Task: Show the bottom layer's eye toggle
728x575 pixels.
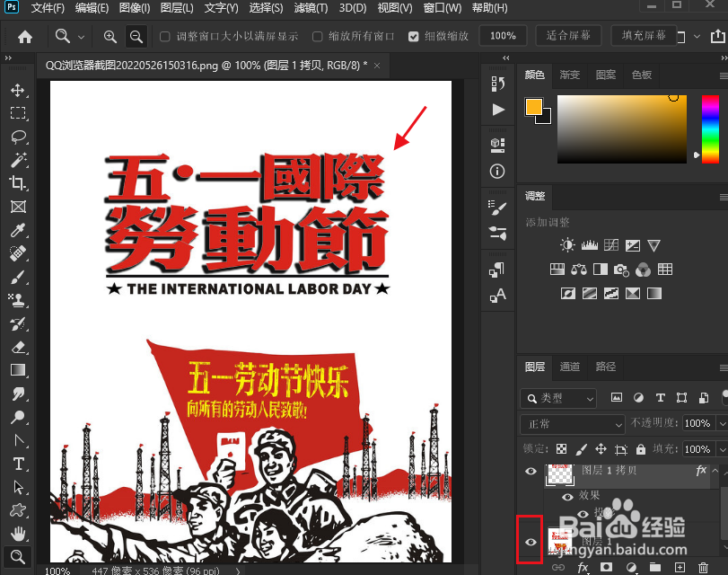Action: 531,541
